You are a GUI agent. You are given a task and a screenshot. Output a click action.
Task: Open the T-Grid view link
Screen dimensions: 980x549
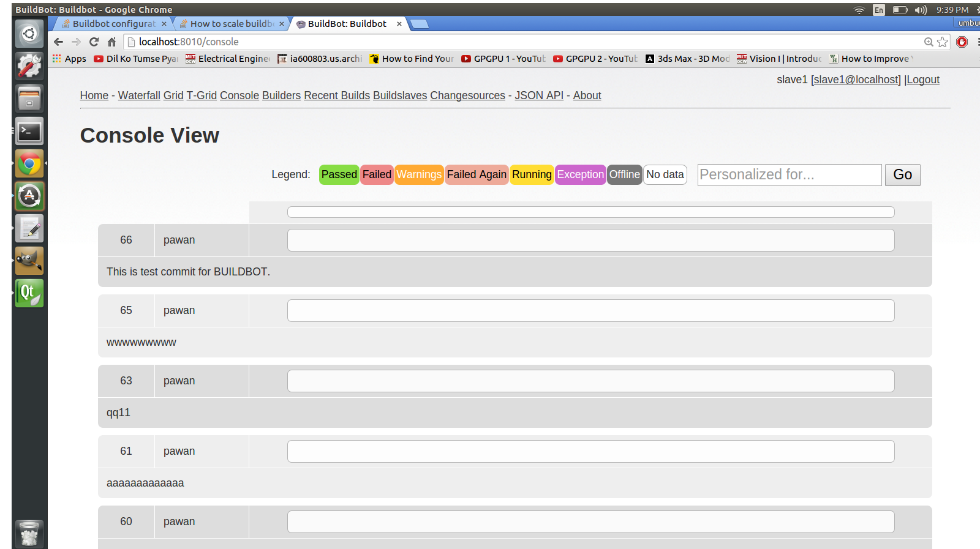202,95
